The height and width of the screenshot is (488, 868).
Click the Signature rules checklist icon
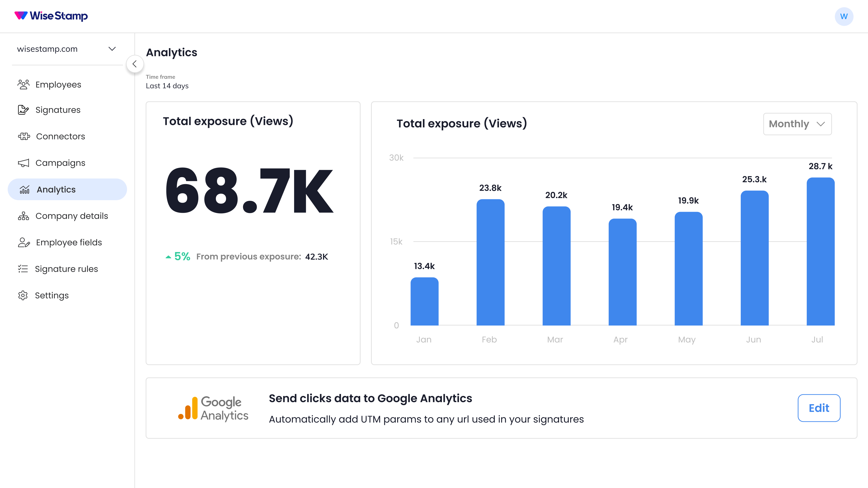(23, 269)
